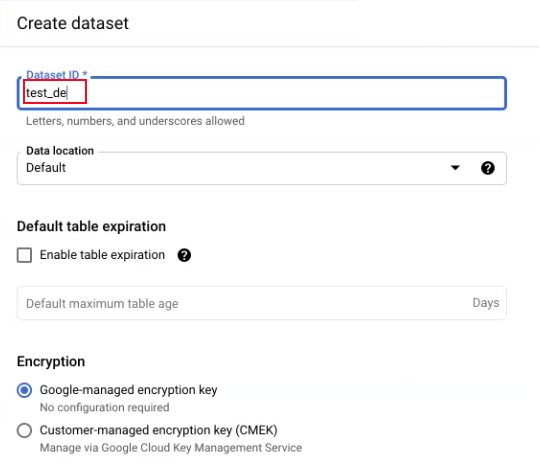This screenshot has width=540, height=468.
Task: Click the Default maximum table age field
Action: click(x=262, y=303)
